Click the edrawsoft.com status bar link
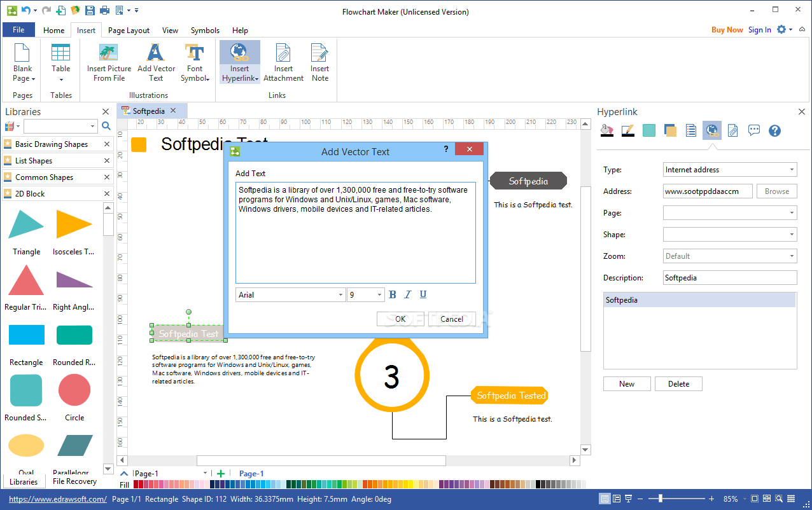 58,499
